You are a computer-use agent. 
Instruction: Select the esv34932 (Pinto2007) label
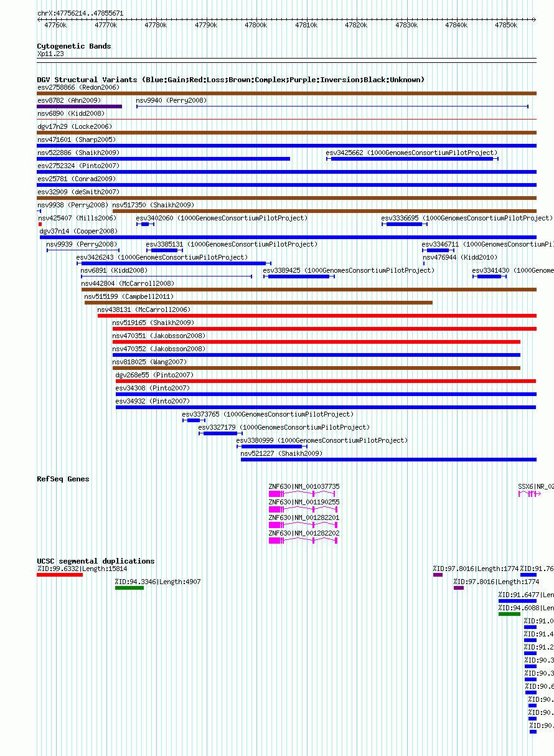pos(153,401)
